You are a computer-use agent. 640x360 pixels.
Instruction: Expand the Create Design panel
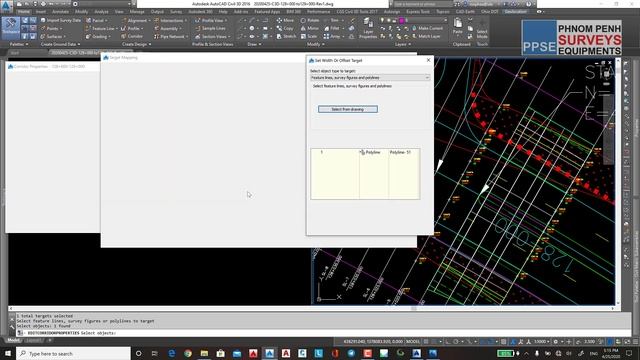pos(136,44)
